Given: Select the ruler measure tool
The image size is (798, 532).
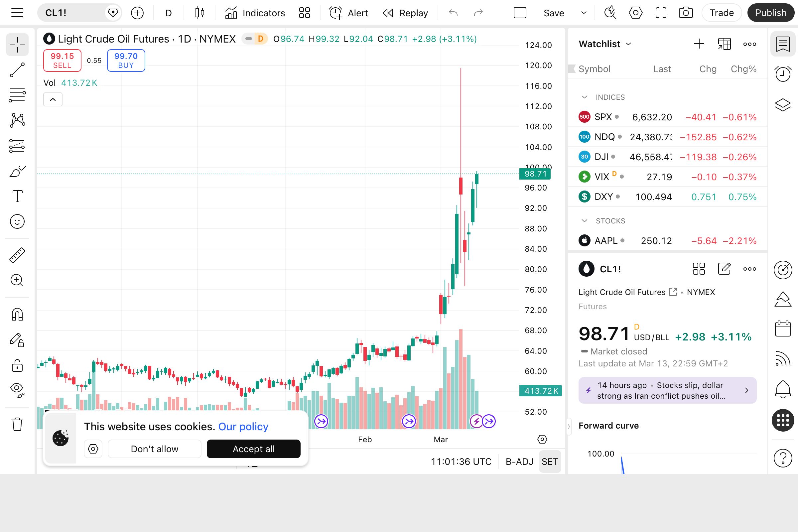Looking at the screenshot, I should coord(17,255).
